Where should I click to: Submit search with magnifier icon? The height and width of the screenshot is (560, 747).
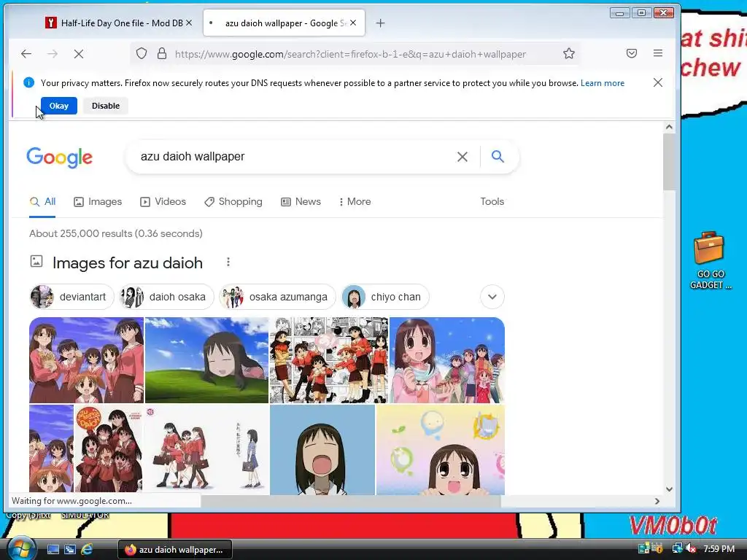coord(498,156)
